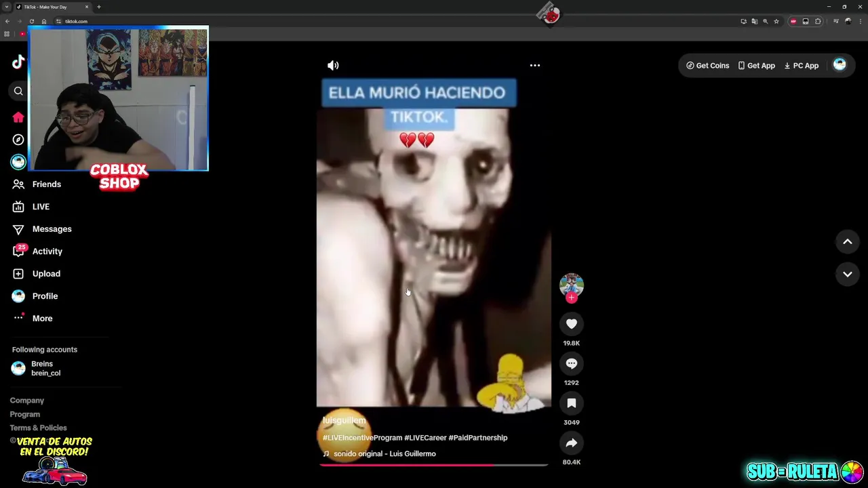View site information for tiktok.com
The width and height of the screenshot is (868, 488).
58,21
